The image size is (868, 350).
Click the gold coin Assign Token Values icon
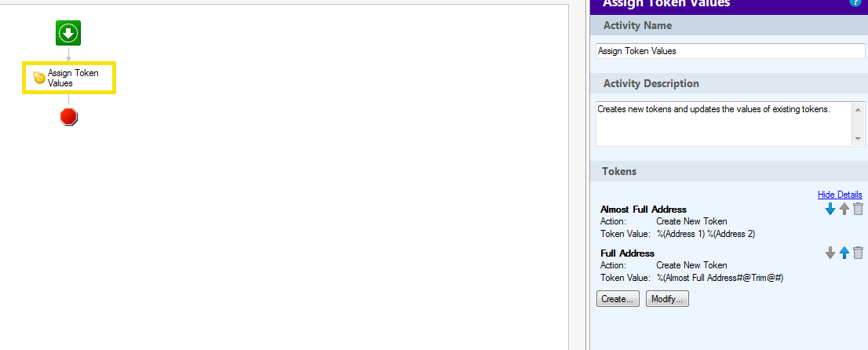(x=38, y=78)
